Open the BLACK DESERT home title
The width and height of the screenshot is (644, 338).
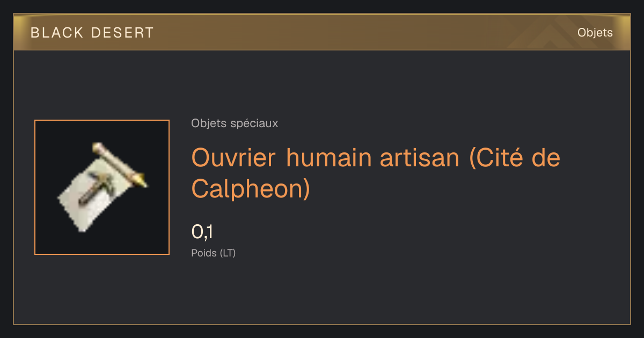pyautogui.click(x=92, y=33)
